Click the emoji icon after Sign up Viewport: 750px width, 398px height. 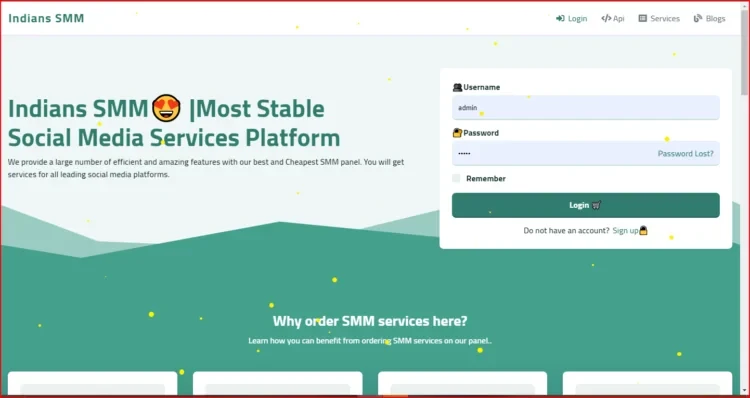click(643, 231)
